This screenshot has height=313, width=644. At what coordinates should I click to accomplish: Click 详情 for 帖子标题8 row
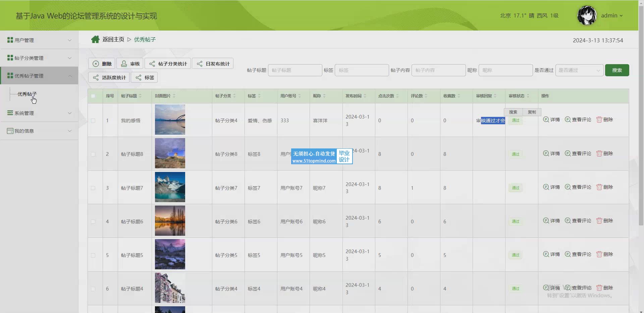(551, 153)
